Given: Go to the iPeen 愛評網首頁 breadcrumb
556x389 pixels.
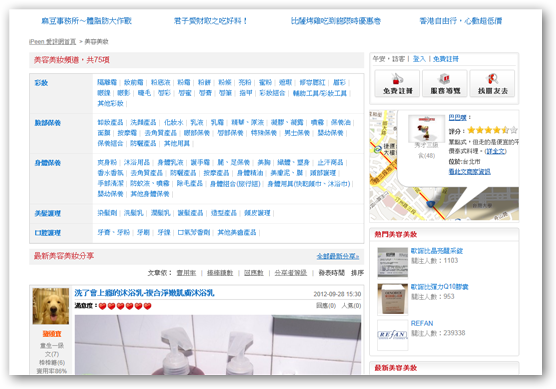Looking at the screenshot, I should pos(52,41).
